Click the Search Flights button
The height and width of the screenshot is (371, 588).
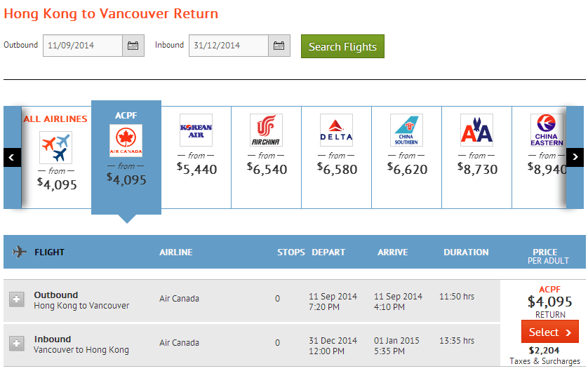coord(342,47)
